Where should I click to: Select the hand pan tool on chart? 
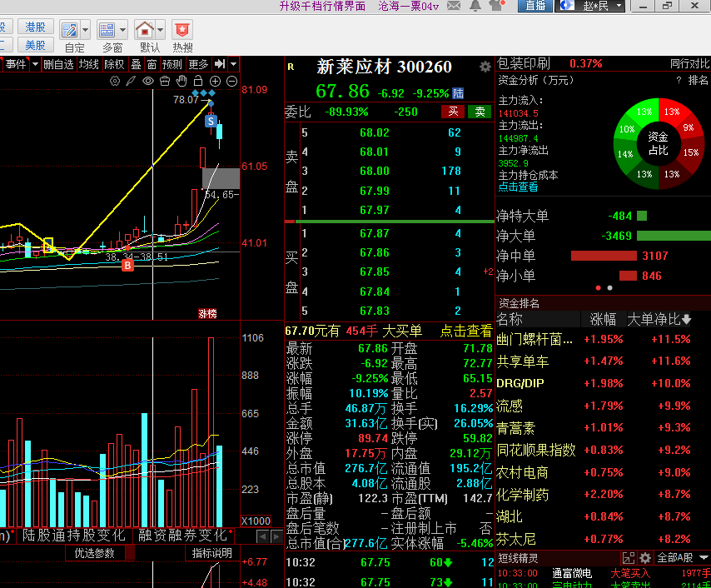tap(181, 82)
